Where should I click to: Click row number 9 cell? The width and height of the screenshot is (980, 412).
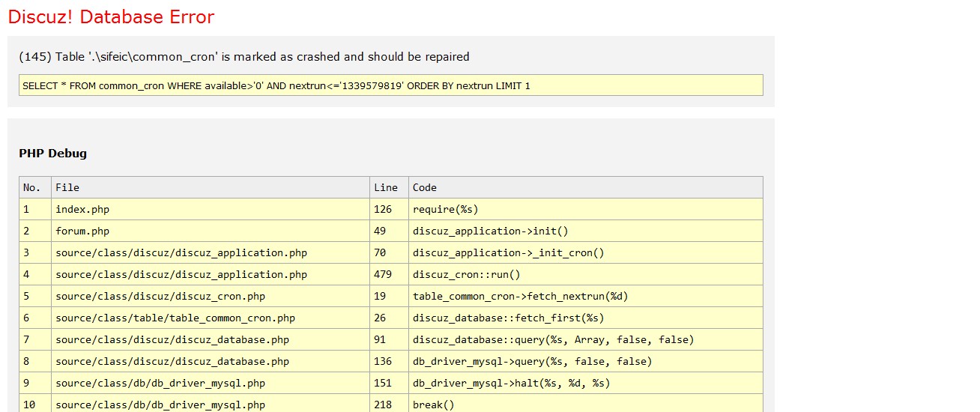point(35,383)
